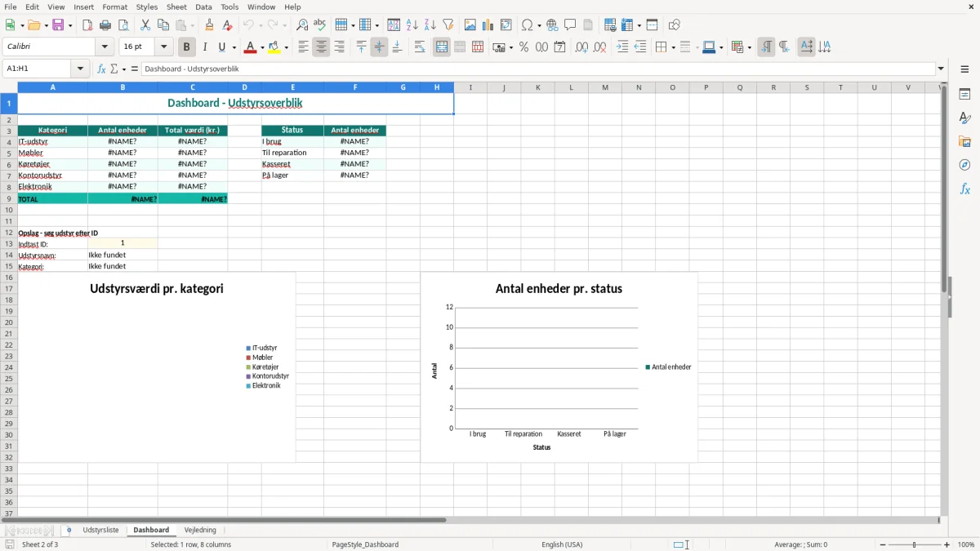Click the Insert Comment icon
Image resolution: width=980 pixels, height=551 pixels.
571,25
